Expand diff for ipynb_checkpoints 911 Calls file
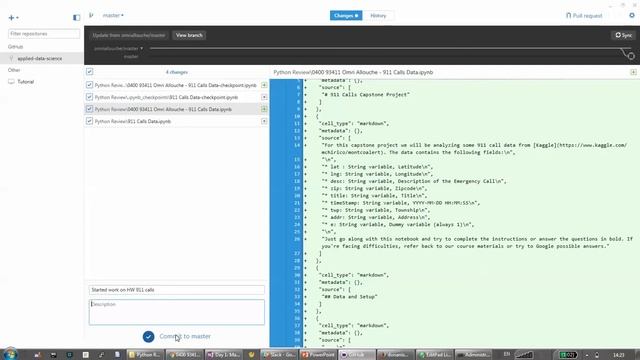This screenshot has width=640, height=360. click(x=264, y=97)
